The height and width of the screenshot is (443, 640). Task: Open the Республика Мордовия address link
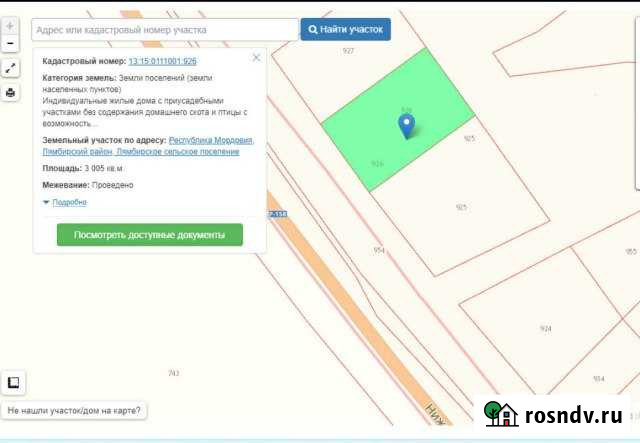point(211,141)
